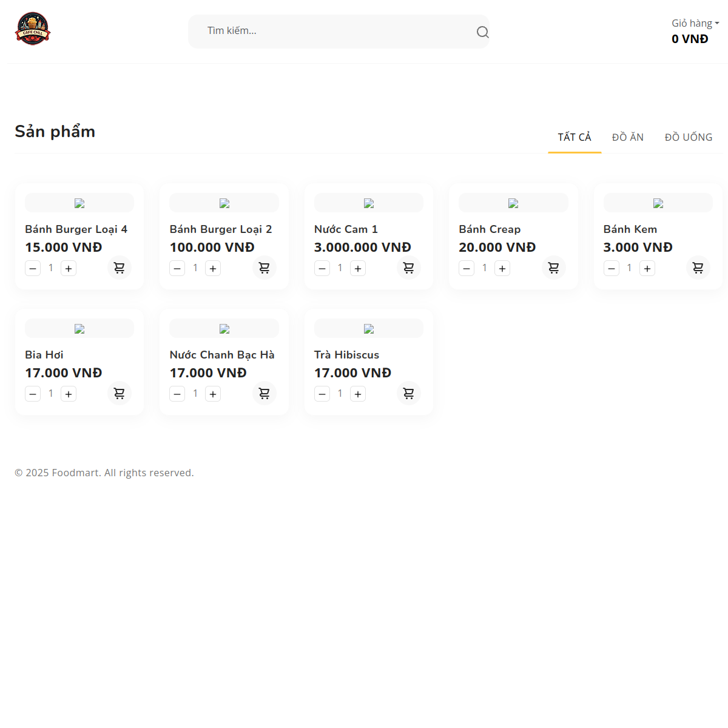
Task: Open the Bánh Creap product image
Action: click(513, 203)
